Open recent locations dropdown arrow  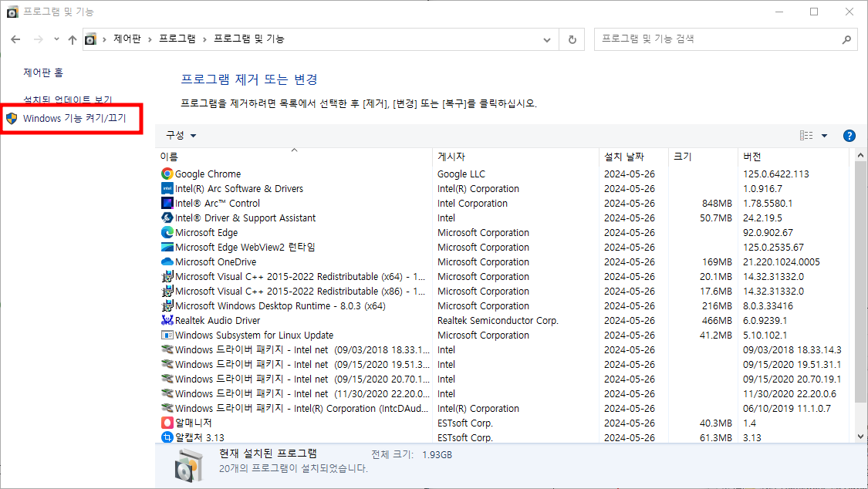[56, 39]
